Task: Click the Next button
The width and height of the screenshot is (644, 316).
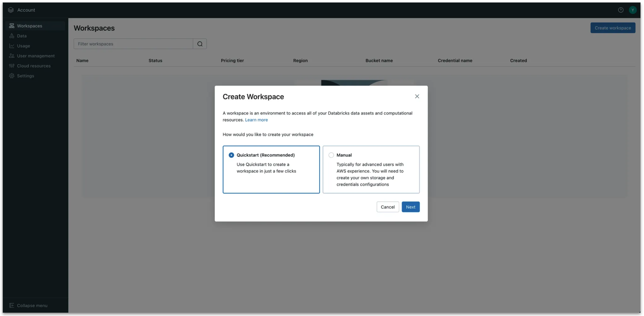Action: pyautogui.click(x=410, y=207)
